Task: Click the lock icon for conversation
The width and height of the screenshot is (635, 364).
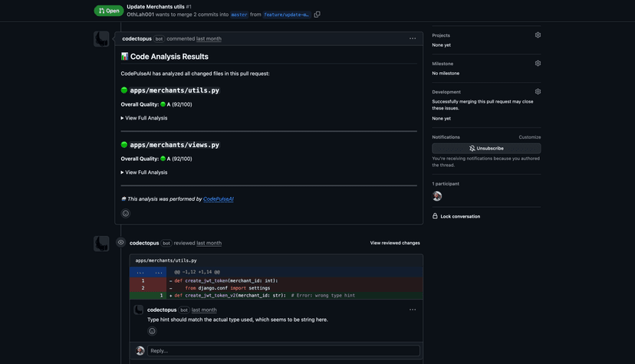Action: [435, 216]
